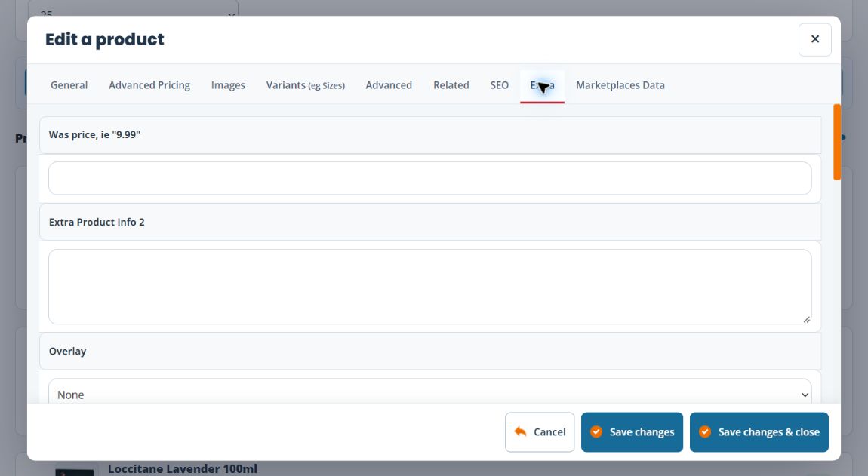Switch to the SEO tab
Viewport: 868px width, 476px height.
pyautogui.click(x=500, y=85)
